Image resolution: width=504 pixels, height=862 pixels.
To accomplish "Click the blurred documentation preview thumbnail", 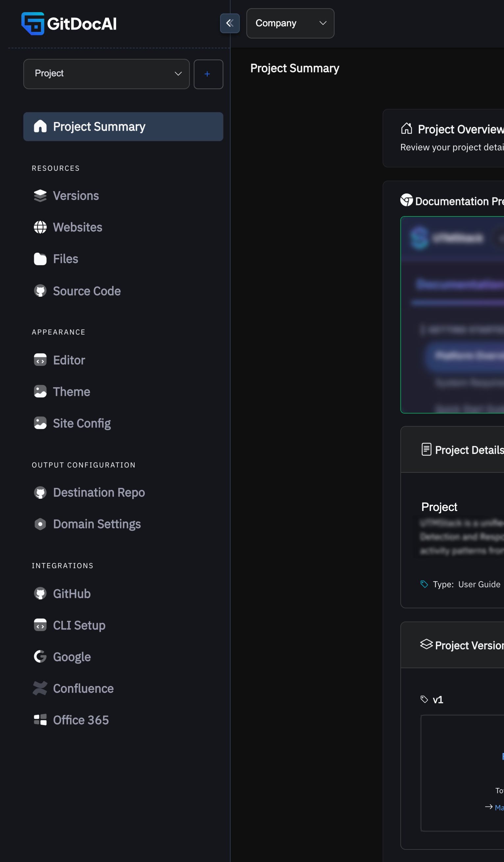I will [452, 315].
